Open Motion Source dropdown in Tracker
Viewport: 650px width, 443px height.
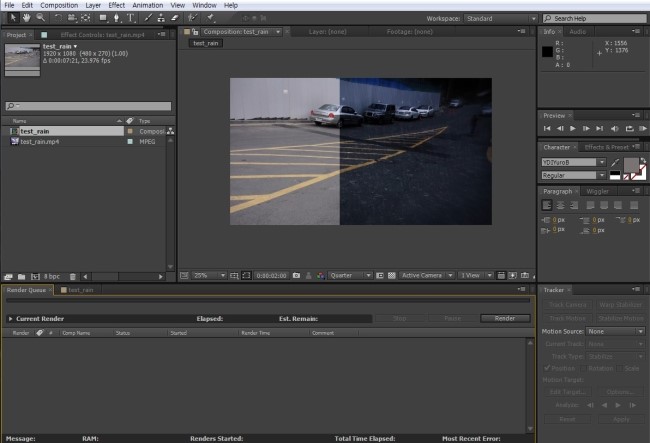[616, 332]
